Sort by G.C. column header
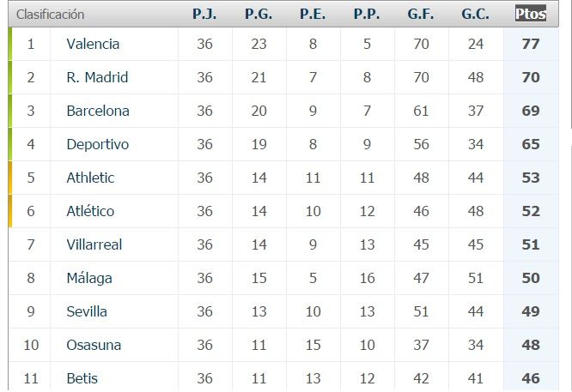 [x=475, y=14]
